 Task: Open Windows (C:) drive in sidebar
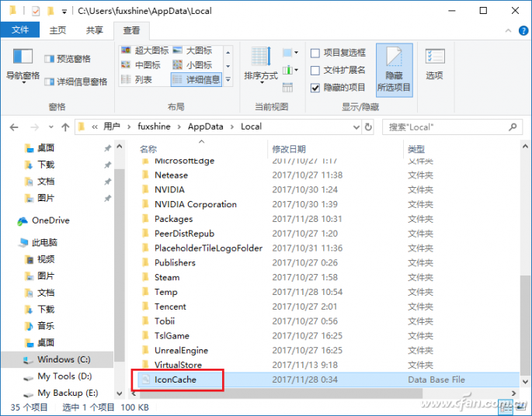click(x=57, y=359)
